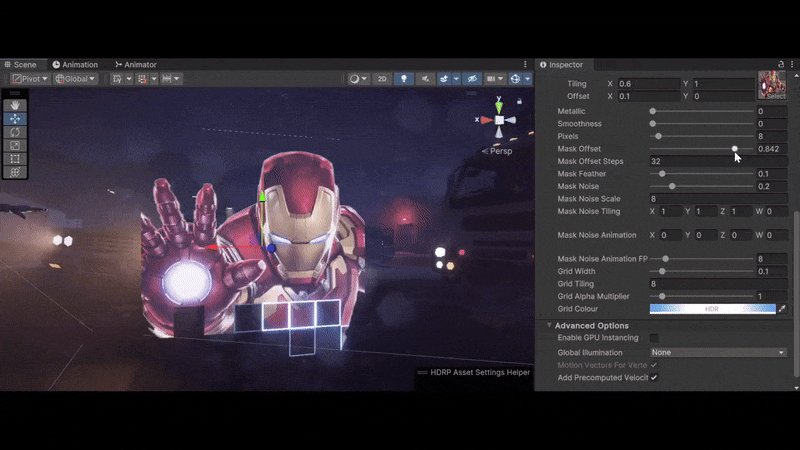Open the scene effects dropdown arrow
800x450 pixels.
pos(456,79)
